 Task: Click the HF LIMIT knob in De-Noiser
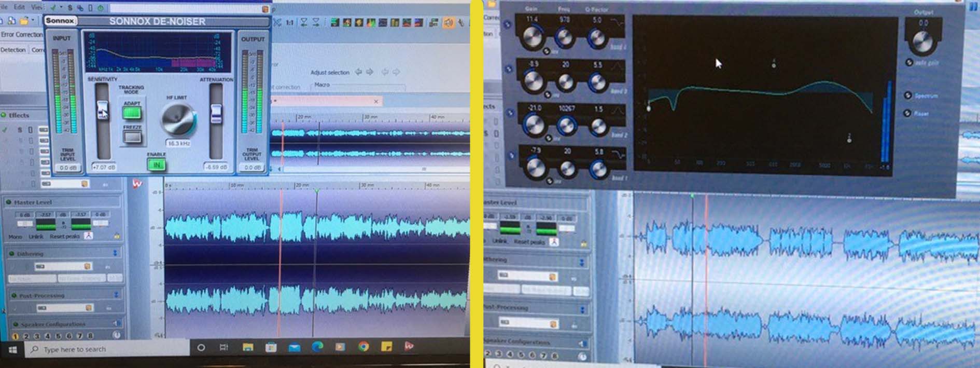178,119
